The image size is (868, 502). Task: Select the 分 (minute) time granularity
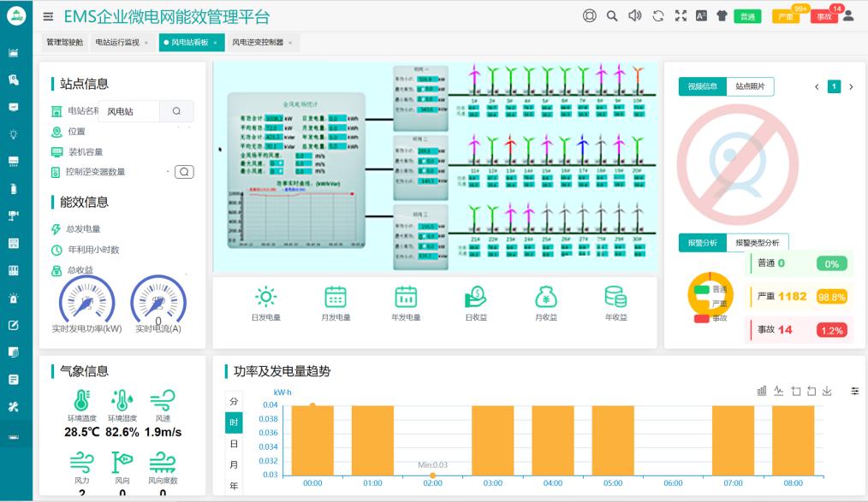tap(234, 402)
